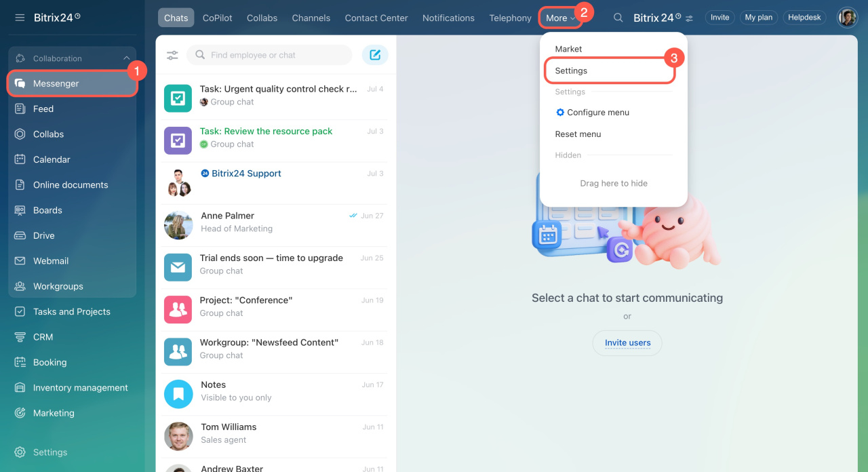Click the My plan button
This screenshot has width=868, height=472.
[759, 18]
